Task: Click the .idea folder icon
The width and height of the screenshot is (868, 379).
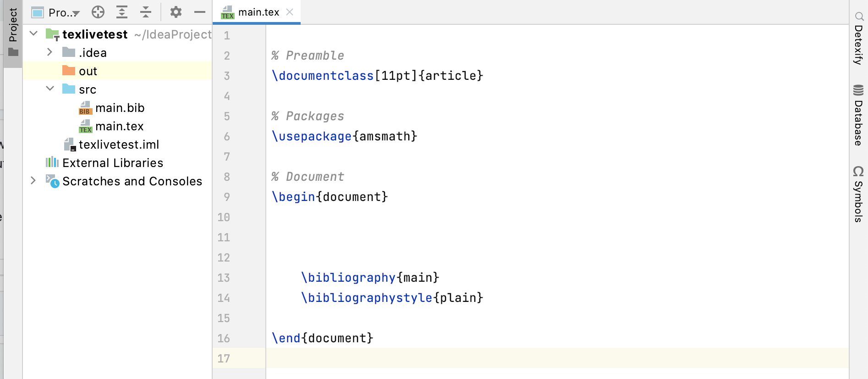Action: pyautogui.click(x=69, y=52)
